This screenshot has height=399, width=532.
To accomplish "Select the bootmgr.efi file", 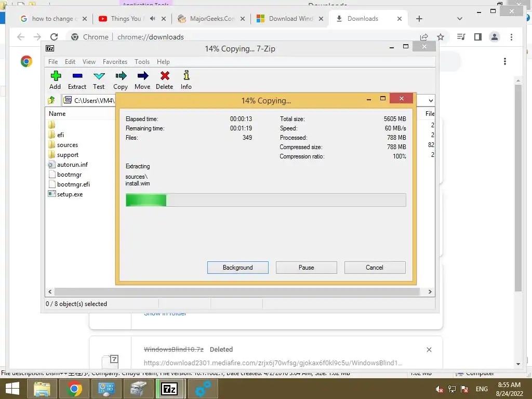I will 73,184.
